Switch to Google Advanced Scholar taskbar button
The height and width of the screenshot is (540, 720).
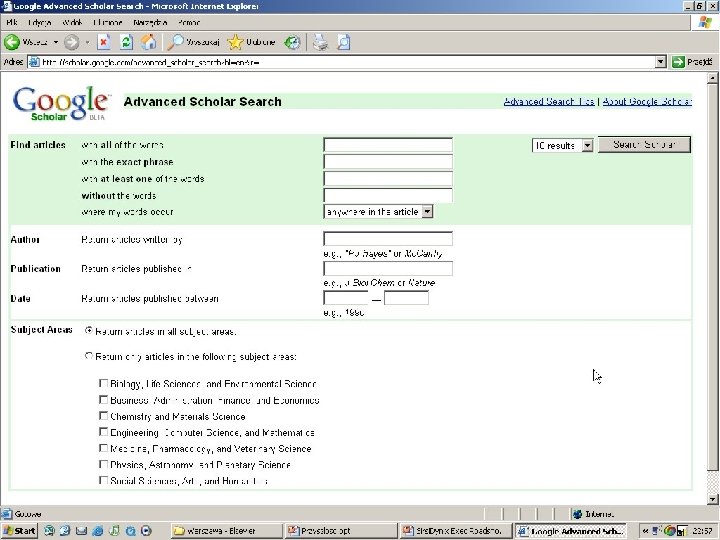click(x=570, y=531)
